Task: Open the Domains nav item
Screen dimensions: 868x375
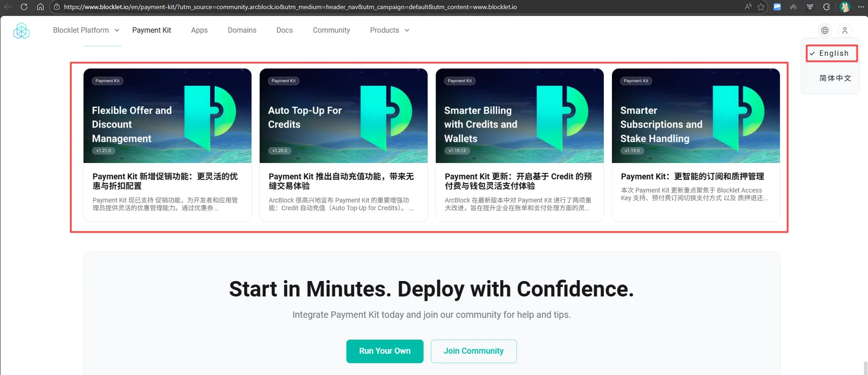Action: [x=242, y=30]
